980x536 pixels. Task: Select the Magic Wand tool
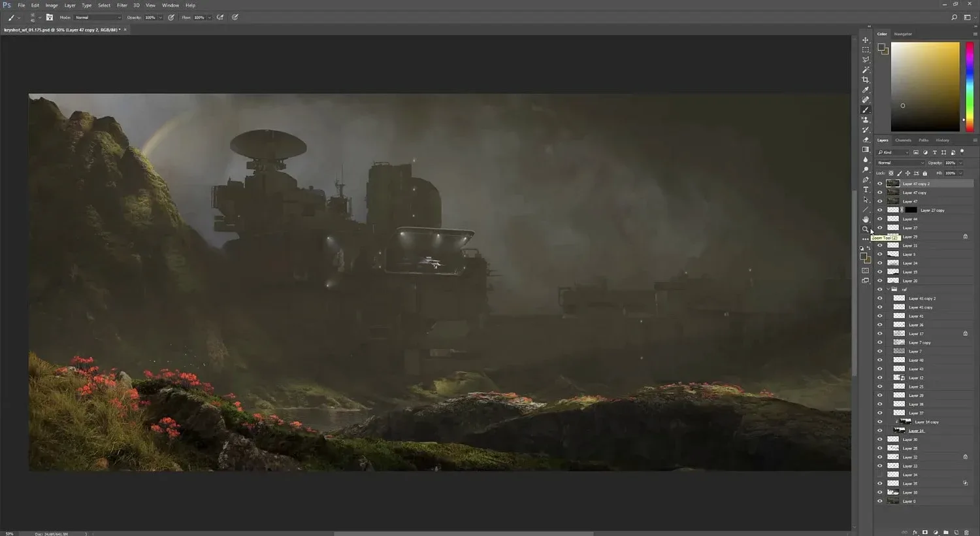point(866,70)
